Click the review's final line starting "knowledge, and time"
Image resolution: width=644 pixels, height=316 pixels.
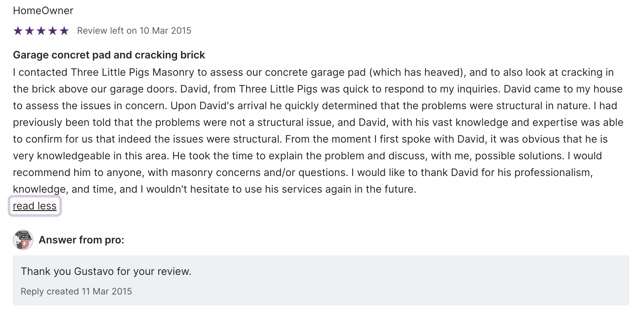point(214,189)
